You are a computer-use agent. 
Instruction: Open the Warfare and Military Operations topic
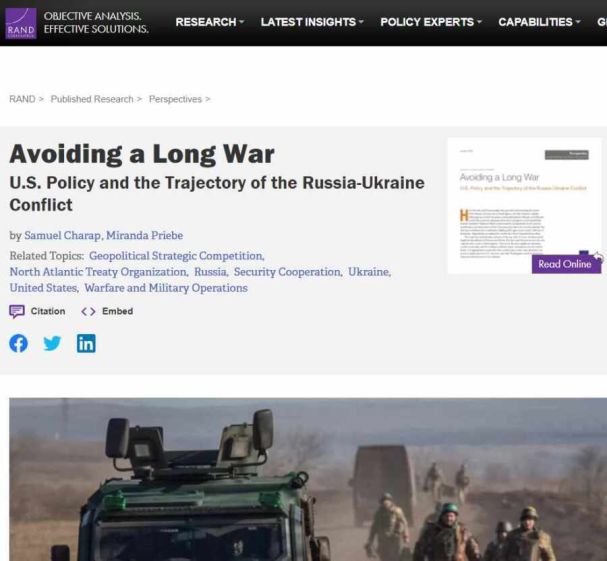[166, 288]
